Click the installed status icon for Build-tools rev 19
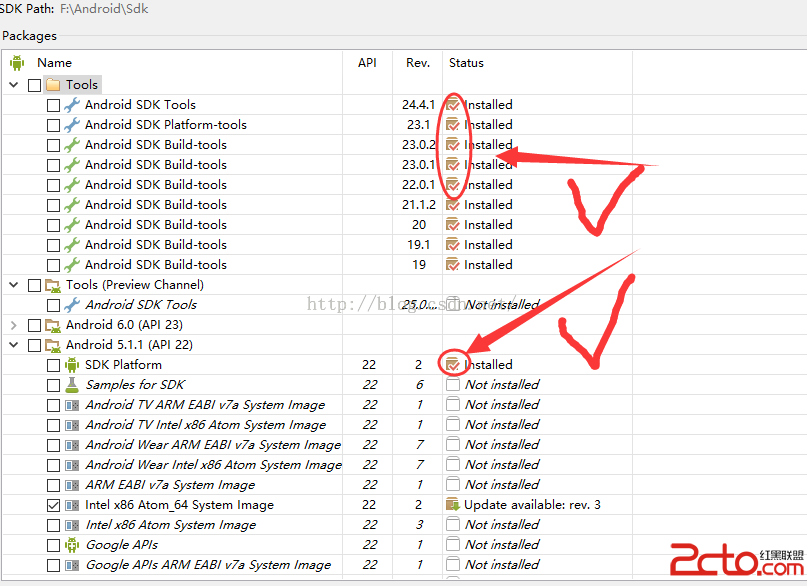 452,265
